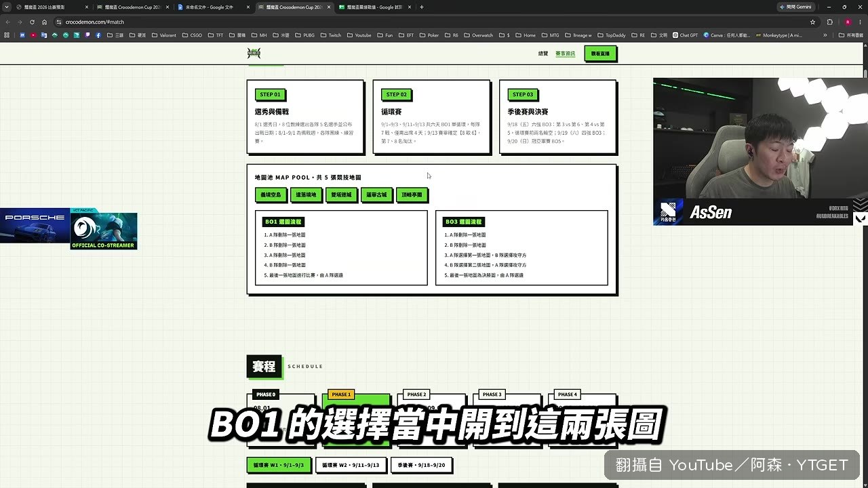Image resolution: width=868 pixels, height=488 pixels.
Task: Click the 總覽 navigation link
Action: tap(543, 54)
